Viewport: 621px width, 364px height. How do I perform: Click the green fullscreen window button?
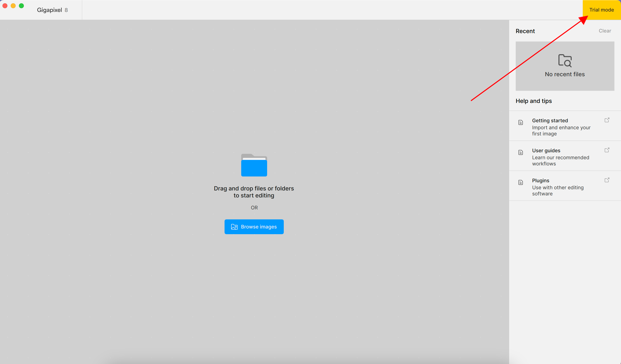[21, 6]
